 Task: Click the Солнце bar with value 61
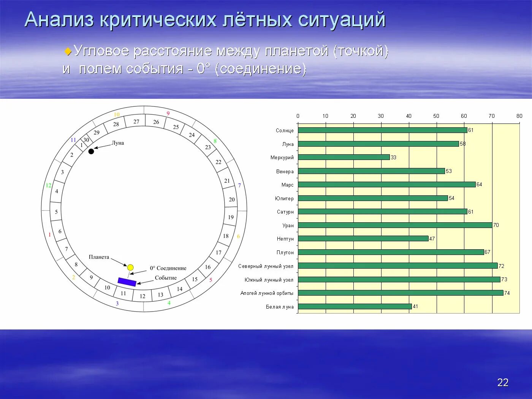[383, 130]
